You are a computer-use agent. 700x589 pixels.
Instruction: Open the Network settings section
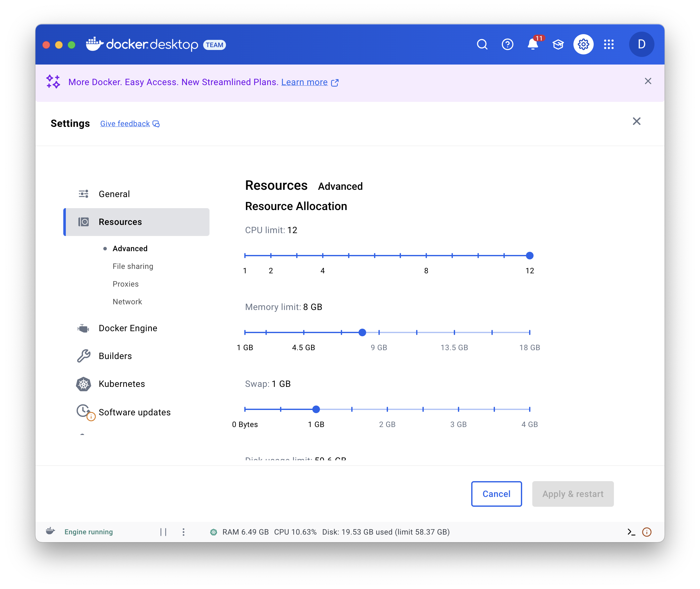(x=127, y=301)
